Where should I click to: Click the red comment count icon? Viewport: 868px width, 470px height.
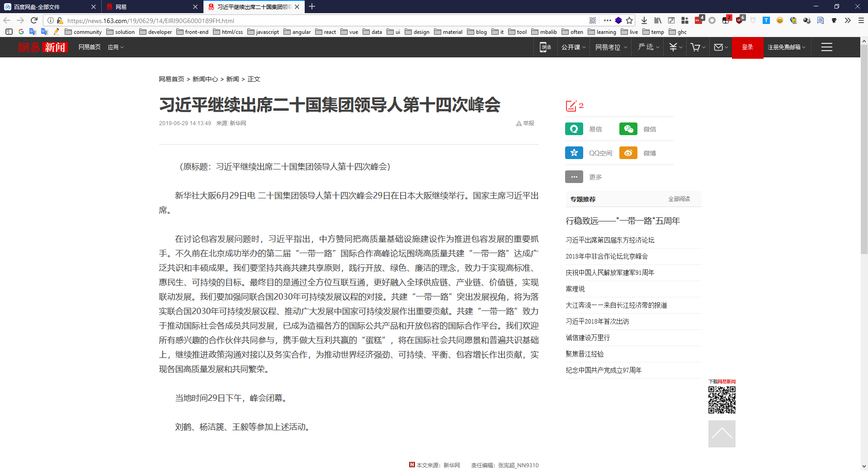click(571, 106)
